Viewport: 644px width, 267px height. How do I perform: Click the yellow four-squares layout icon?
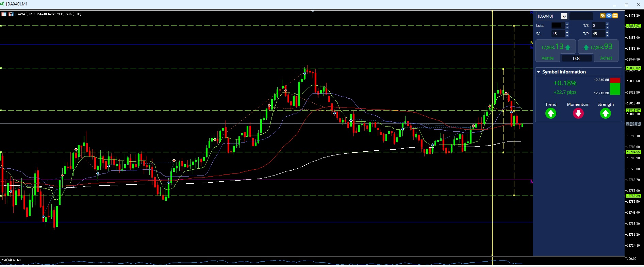[x=615, y=16]
